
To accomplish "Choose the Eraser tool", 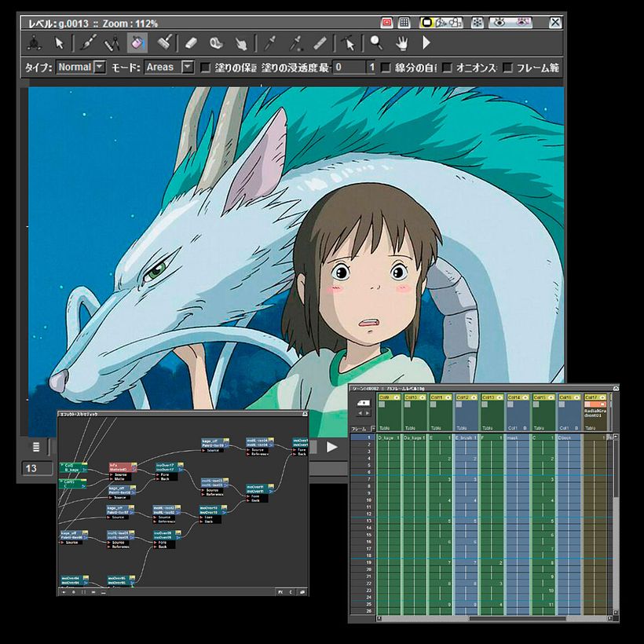I will click(x=192, y=42).
